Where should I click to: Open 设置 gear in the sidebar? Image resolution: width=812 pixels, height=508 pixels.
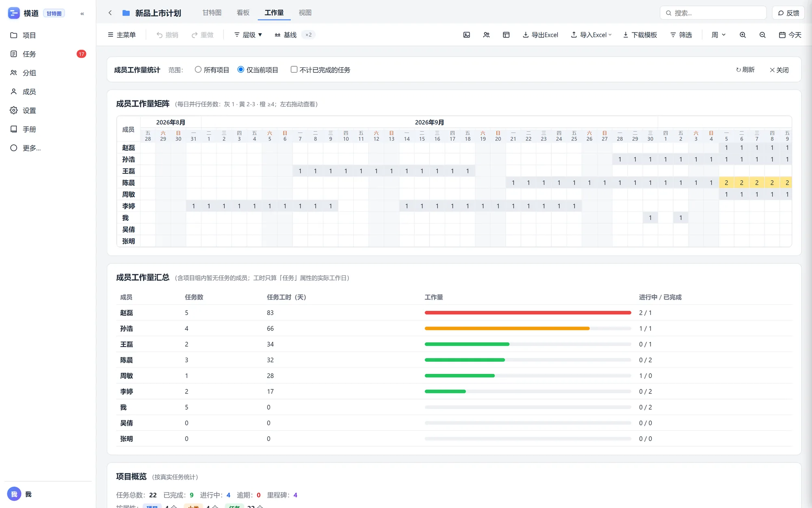point(48,111)
